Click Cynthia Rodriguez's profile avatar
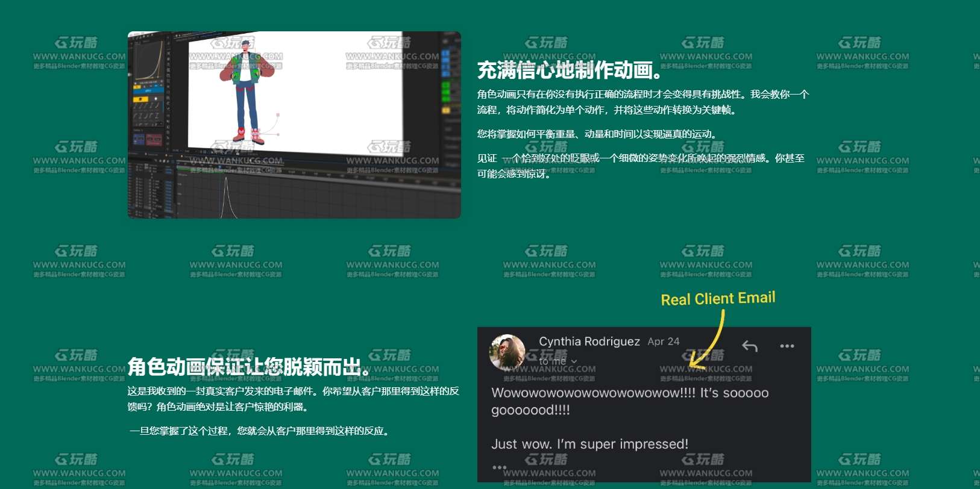The image size is (980, 489). point(507,352)
